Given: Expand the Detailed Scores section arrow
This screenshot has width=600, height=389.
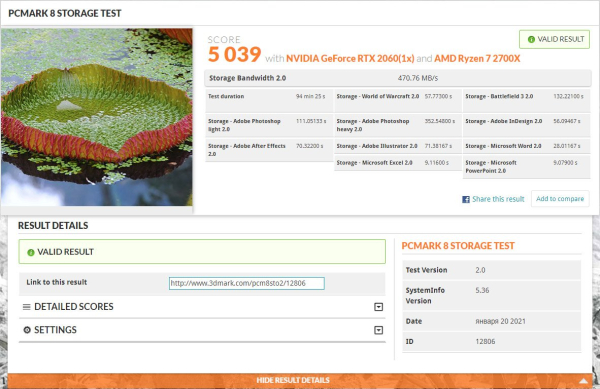Looking at the screenshot, I should pos(378,307).
